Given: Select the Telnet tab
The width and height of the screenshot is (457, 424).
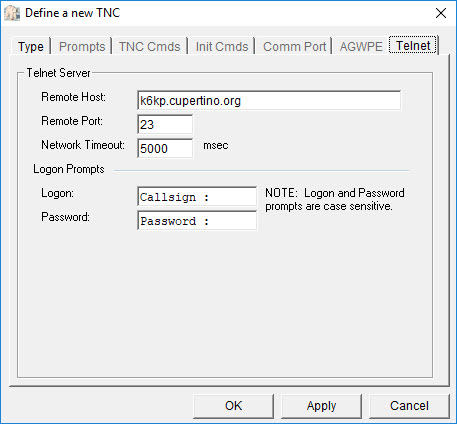Looking at the screenshot, I should point(413,45).
